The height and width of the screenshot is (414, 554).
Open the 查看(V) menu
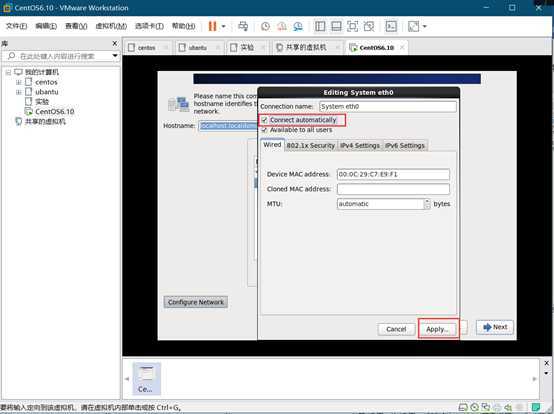pos(76,26)
